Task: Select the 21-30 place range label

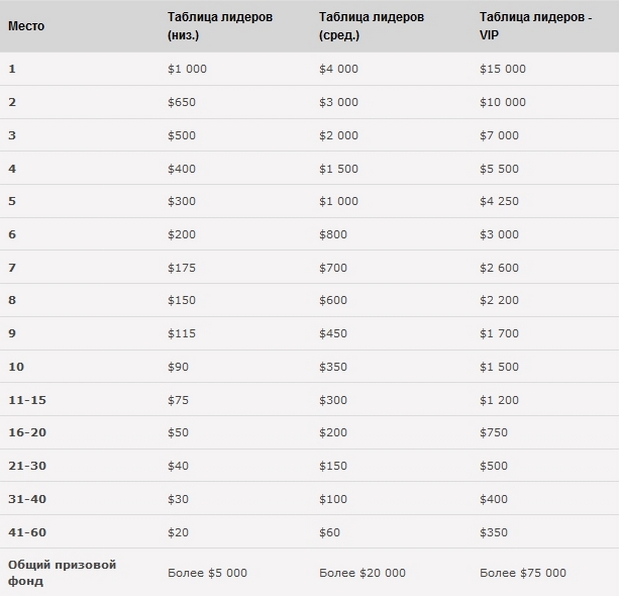Action: click(x=27, y=465)
